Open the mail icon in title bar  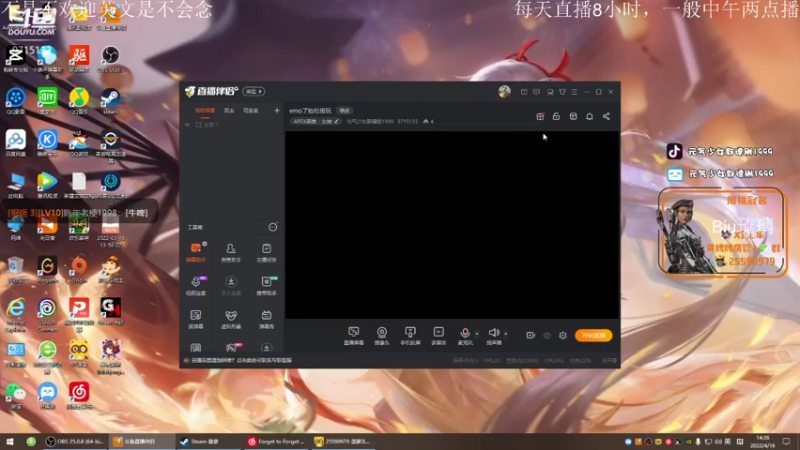[524, 92]
